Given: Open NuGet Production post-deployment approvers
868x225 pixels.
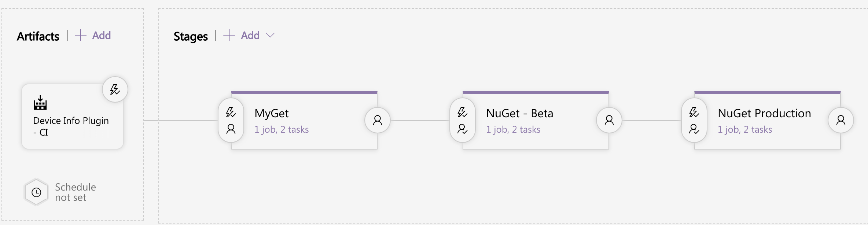Looking at the screenshot, I should (x=841, y=120).
